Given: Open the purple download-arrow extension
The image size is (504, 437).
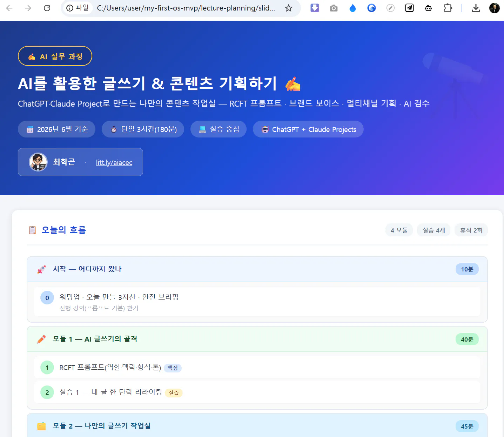Looking at the screenshot, I should [315, 8].
